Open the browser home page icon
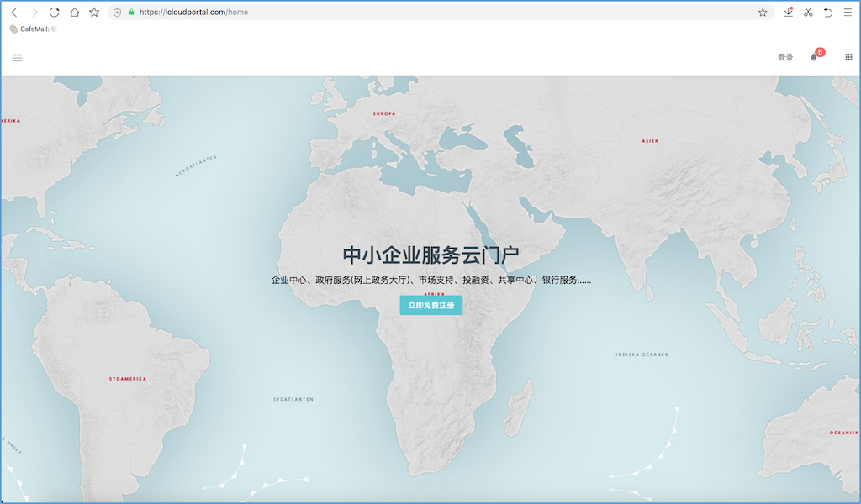Image resolution: width=861 pixels, height=504 pixels. click(x=74, y=12)
